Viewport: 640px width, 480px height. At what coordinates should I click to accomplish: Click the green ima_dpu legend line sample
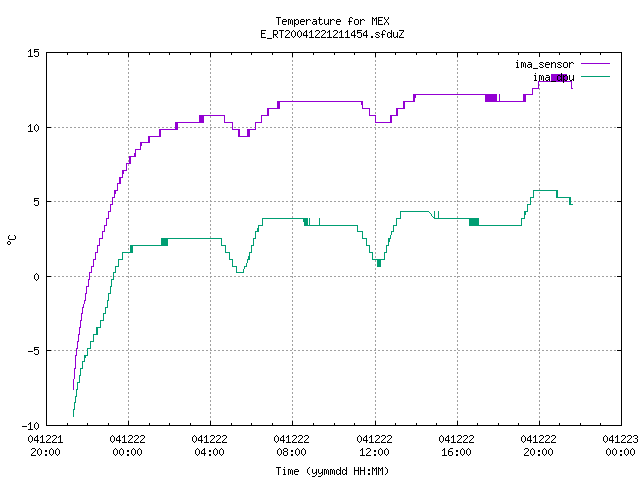point(596,77)
